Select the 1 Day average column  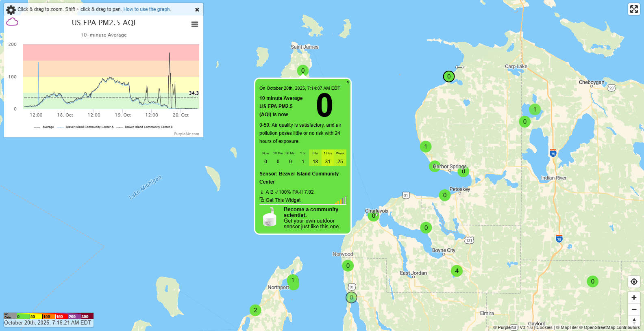(328, 158)
